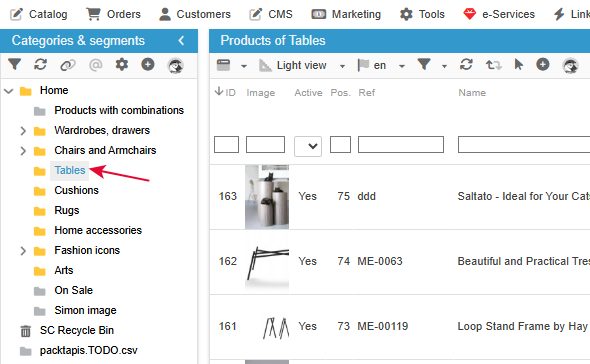Open the grid layout dropdown arrow

pyautogui.click(x=244, y=66)
